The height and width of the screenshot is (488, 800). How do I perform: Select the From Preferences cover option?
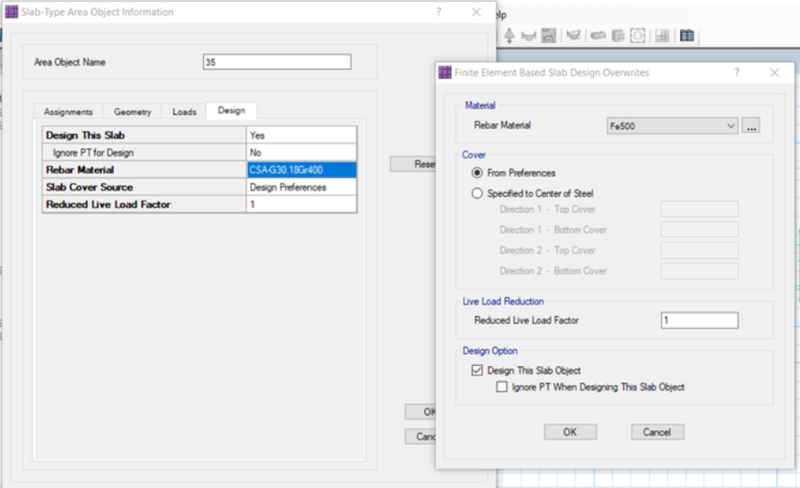[x=477, y=173]
